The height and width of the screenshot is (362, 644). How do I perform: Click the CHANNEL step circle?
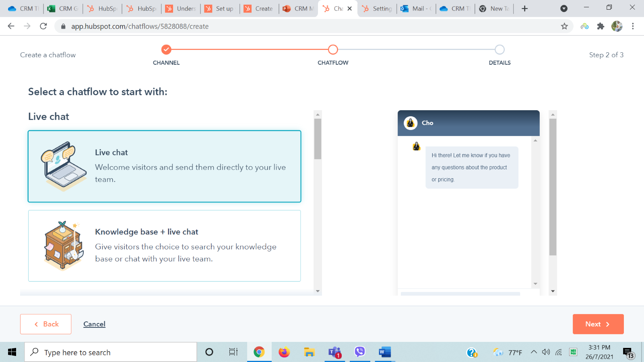coord(166,49)
